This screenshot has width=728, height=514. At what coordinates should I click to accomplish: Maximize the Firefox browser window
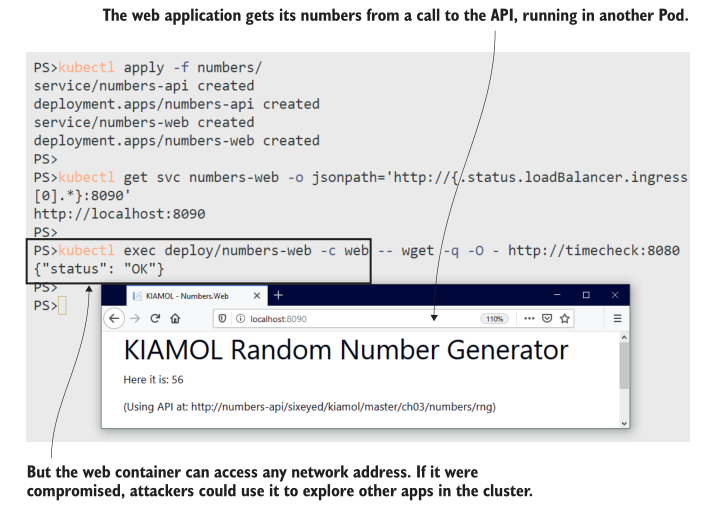point(586,295)
